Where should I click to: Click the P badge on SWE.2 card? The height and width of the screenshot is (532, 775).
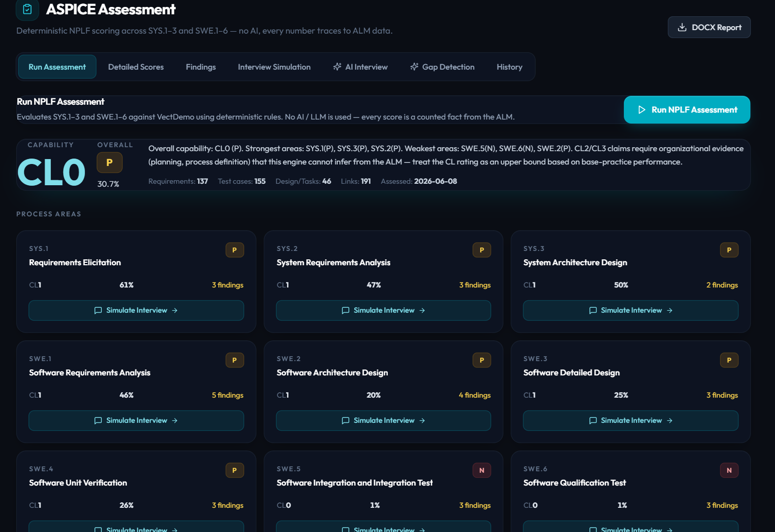(x=482, y=360)
